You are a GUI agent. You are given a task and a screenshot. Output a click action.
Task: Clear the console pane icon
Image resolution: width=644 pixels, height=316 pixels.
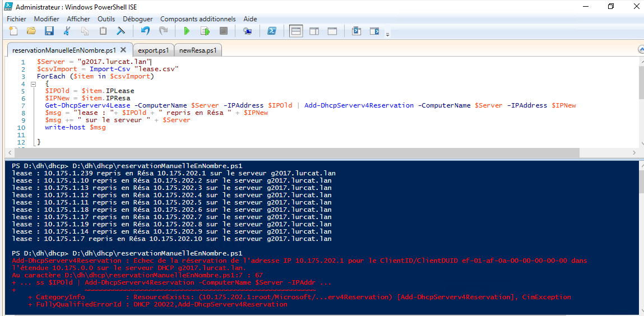click(121, 31)
